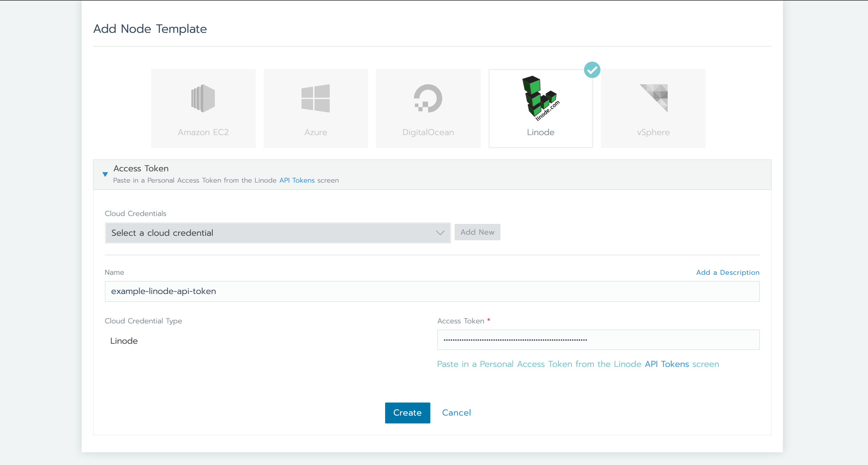The width and height of the screenshot is (868, 465).
Task: Open the cloud credential dropdown
Action: click(x=277, y=232)
